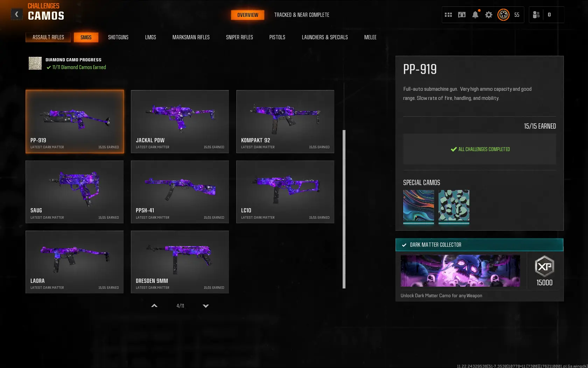Open the store cash icon
The image size is (588, 368).
[462, 15]
